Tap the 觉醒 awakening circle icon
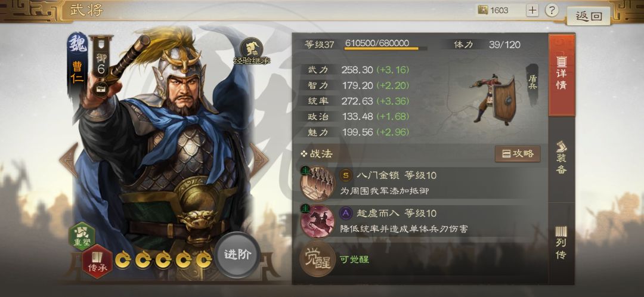The image size is (644, 297). coord(317,259)
